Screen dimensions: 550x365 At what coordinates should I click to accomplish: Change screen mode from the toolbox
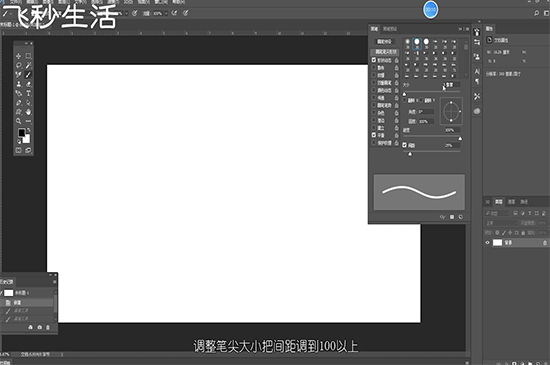point(28,150)
